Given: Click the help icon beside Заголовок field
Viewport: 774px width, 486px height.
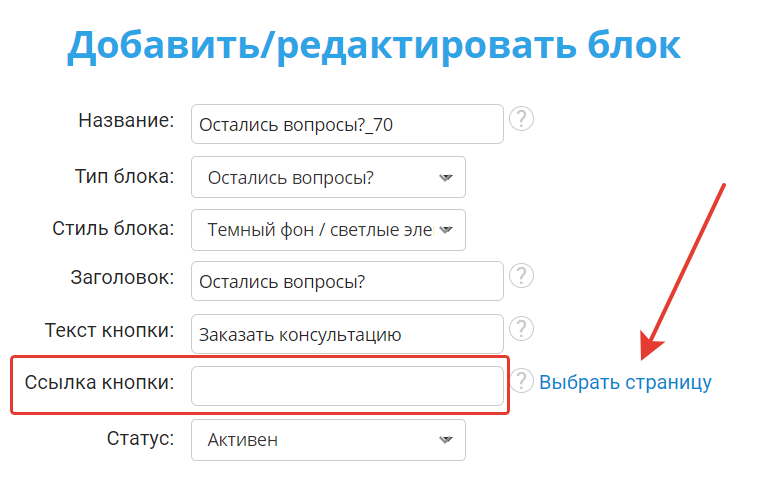Looking at the screenshot, I should [x=521, y=275].
